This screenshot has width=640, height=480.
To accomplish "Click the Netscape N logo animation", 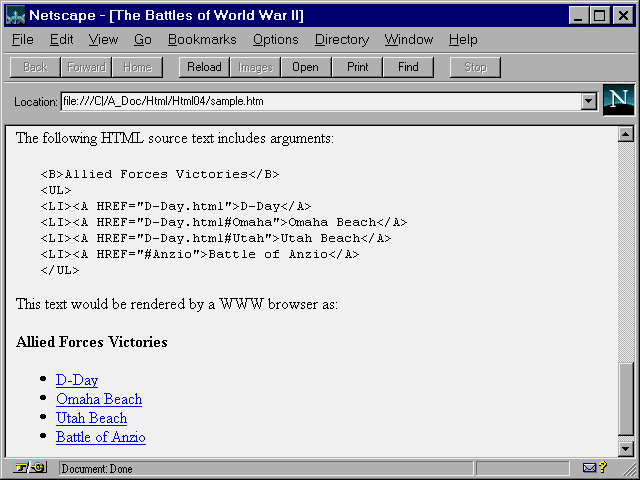I will coord(619,101).
